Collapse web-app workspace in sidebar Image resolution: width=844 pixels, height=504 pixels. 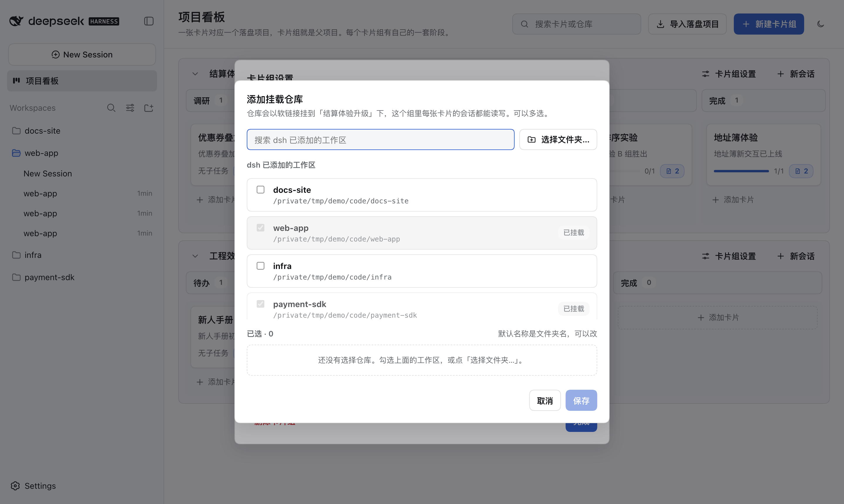tap(82, 153)
